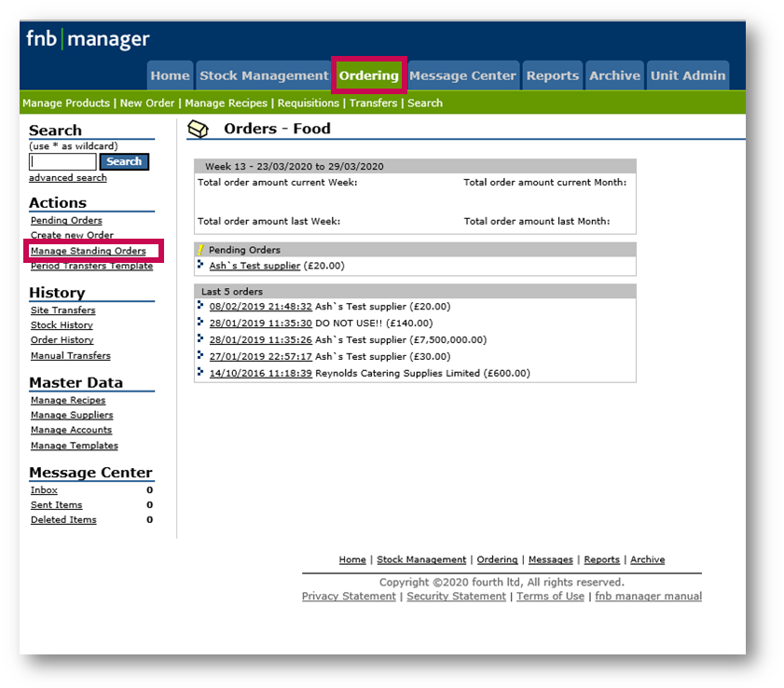The image size is (784, 688).
Task: Click the yellow Pending Orders alert icon
Action: (x=200, y=250)
